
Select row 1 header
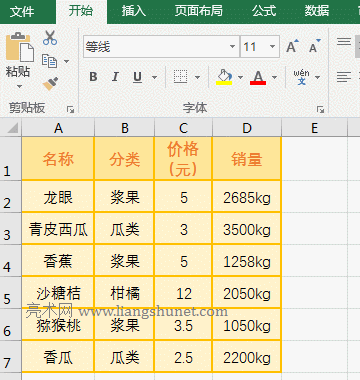pyautogui.click(x=11, y=159)
